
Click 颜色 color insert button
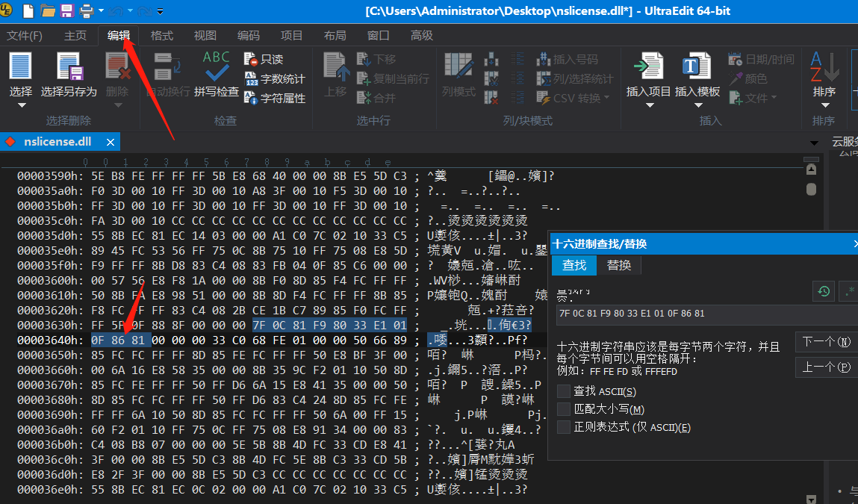(747, 79)
